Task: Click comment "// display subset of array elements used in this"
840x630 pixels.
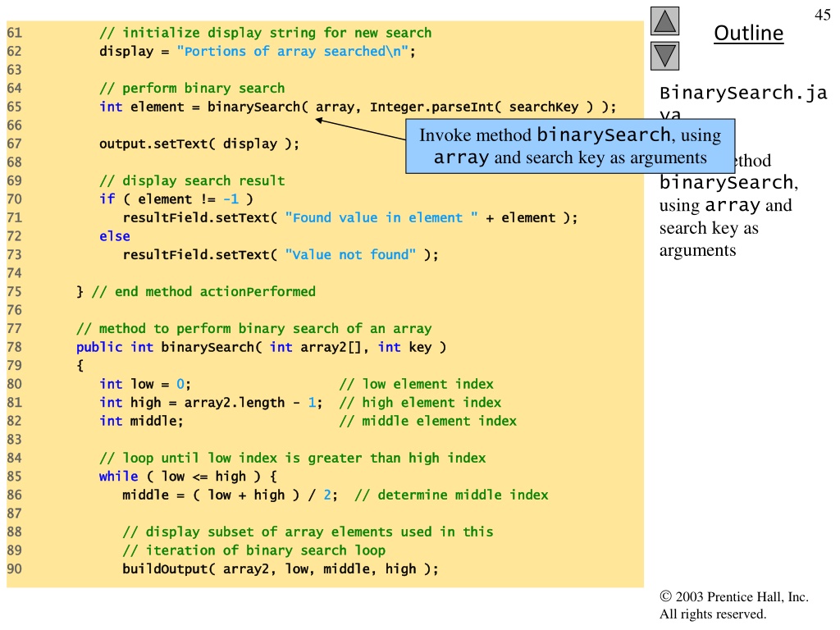Action: [308, 532]
